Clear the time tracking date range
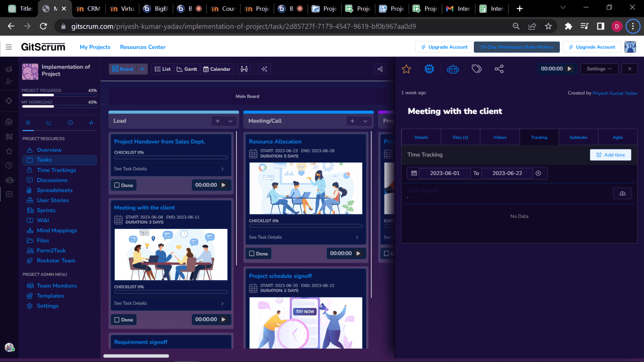 tap(538, 173)
